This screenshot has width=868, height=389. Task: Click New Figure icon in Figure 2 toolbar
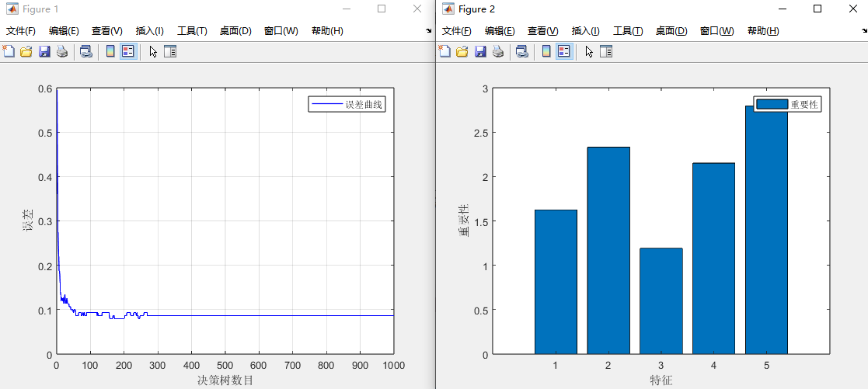[x=444, y=51]
